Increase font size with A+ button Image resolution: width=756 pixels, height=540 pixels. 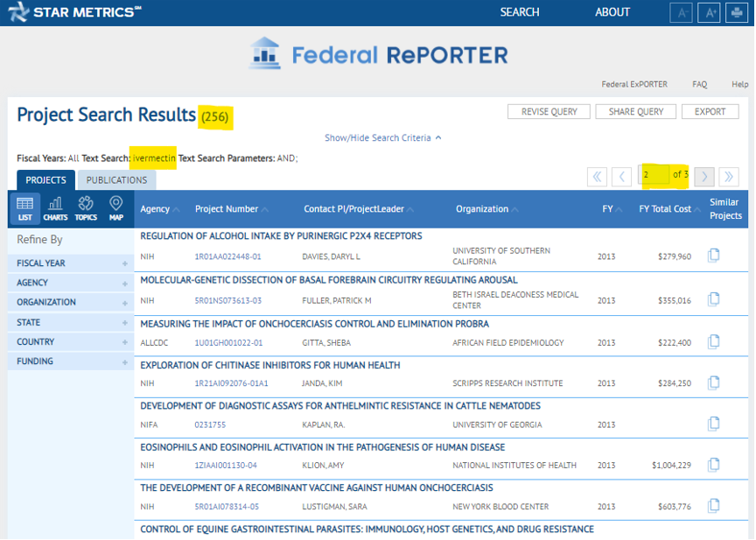(709, 12)
